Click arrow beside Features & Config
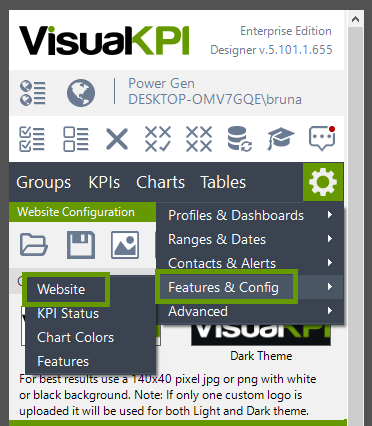 (330, 287)
